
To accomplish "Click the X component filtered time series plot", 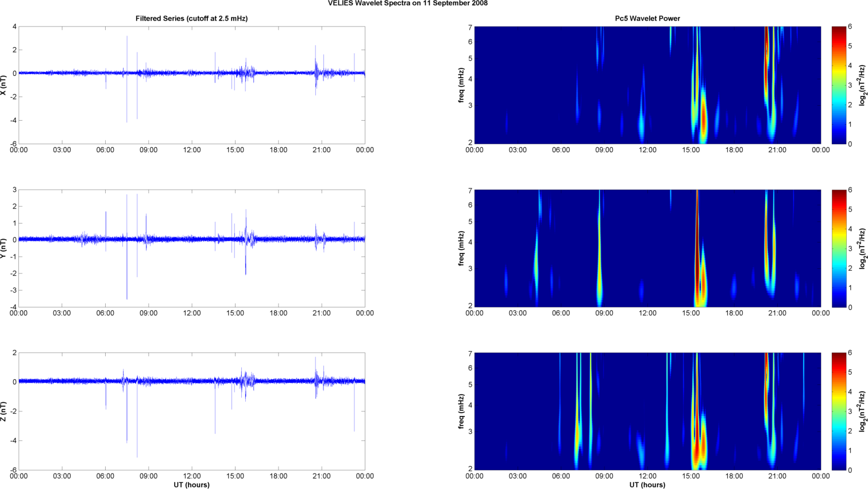I will pos(192,85).
